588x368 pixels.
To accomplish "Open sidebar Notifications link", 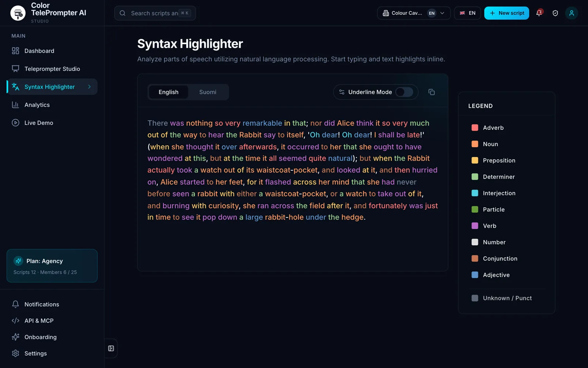I will pyautogui.click(x=52, y=304).
